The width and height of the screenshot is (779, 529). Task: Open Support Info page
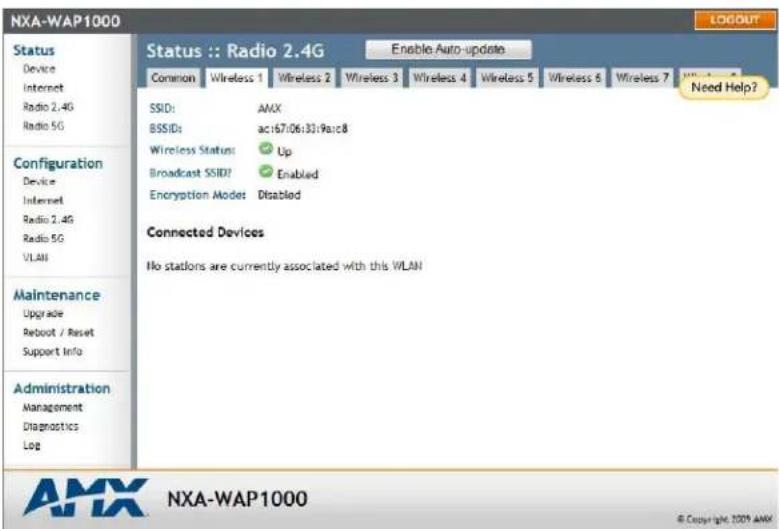coord(52,351)
